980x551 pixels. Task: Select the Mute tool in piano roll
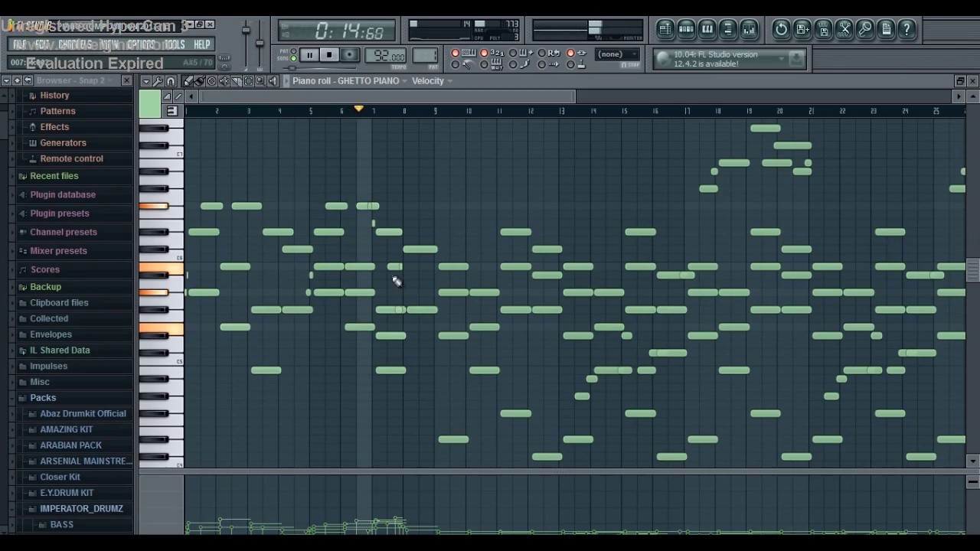tap(224, 81)
